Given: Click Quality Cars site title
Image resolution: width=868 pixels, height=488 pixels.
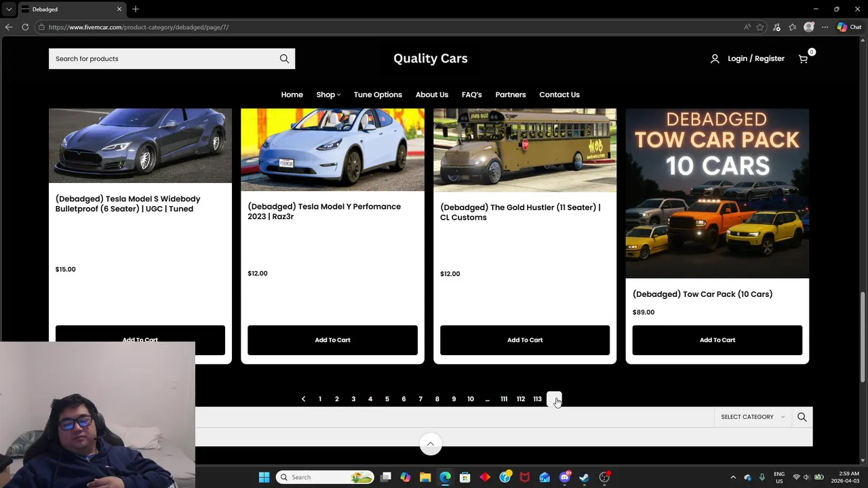Looking at the screenshot, I should point(431,58).
